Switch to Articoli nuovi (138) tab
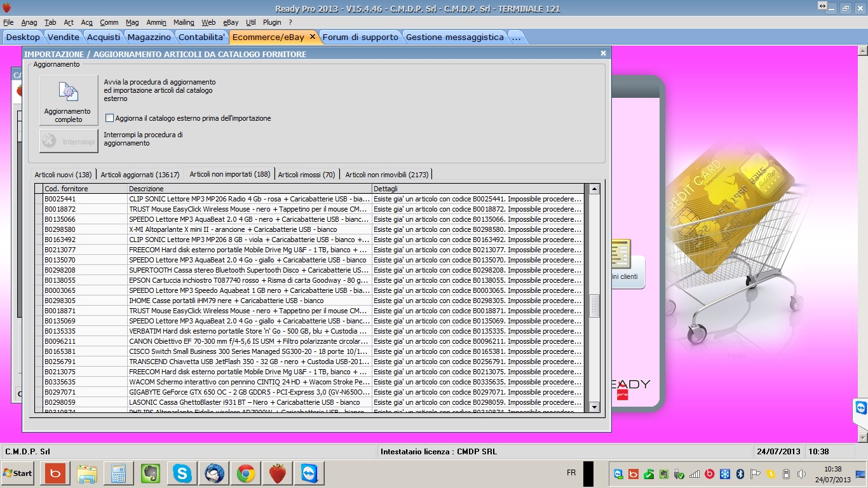This screenshot has width=868, height=488. (x=63, y=175)
